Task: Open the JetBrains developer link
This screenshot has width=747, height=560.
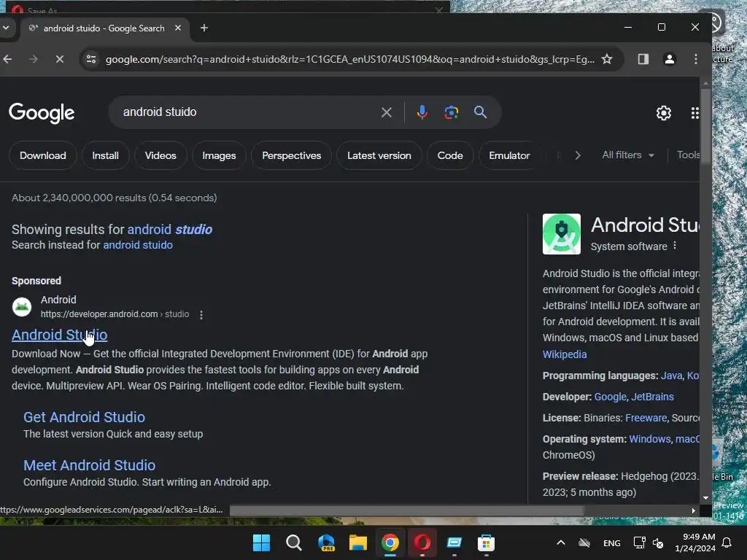Action: (653, 397)
